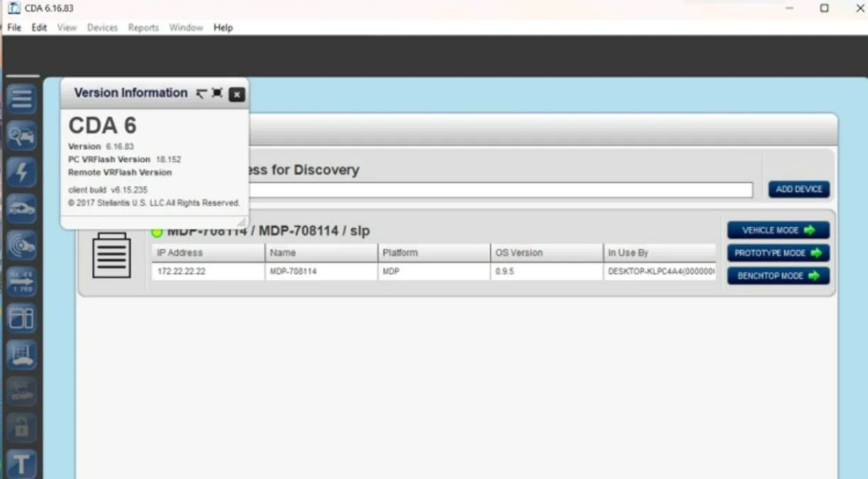Close the Version Information popup
The height and width of the screenshot is (479, 868).
click(x=237, y=94)
